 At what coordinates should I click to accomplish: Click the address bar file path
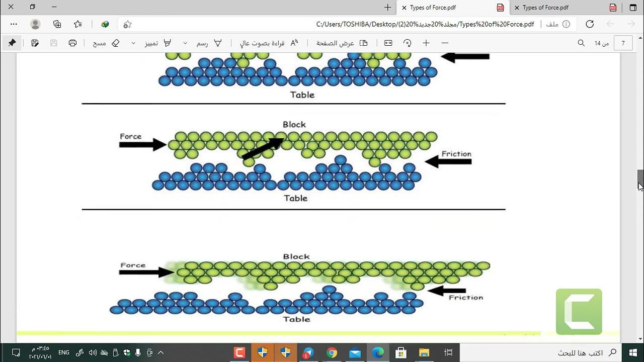click(x=425, y=24)
